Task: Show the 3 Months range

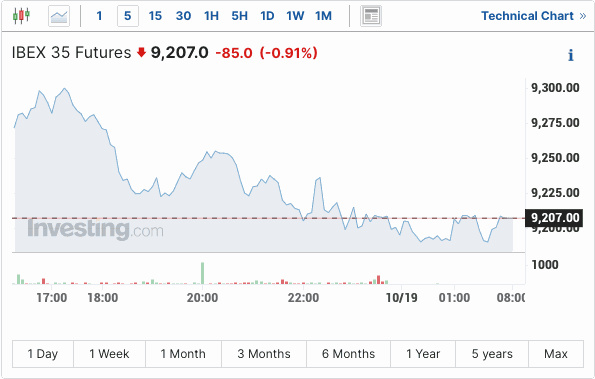Action: click(264, 354)
